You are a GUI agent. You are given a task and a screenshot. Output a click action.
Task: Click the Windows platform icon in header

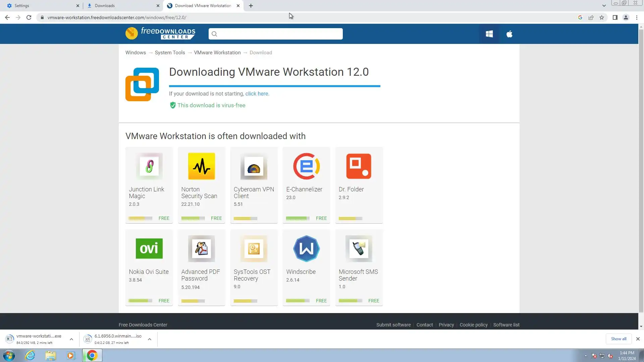click(x=489, y=34)
